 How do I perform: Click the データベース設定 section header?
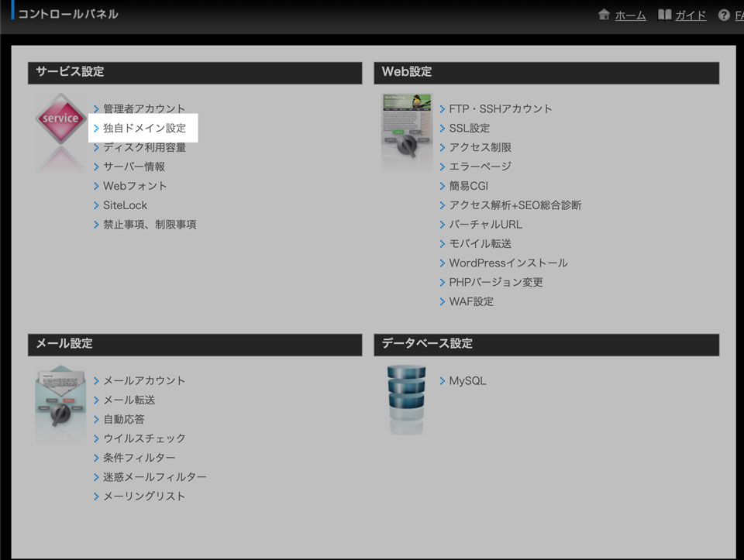tap(546, 344)
